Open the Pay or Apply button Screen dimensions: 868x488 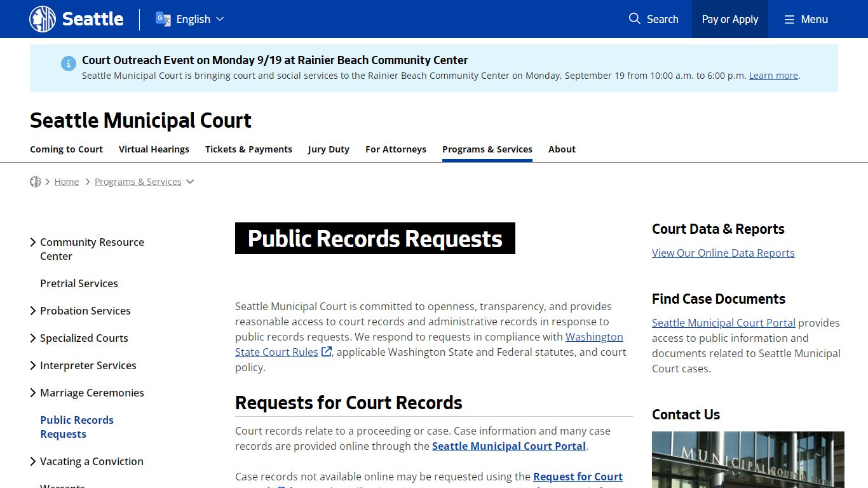click(x=730, y=19)
